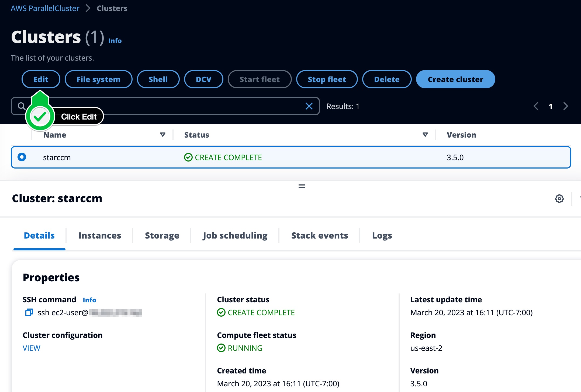Click Create cluster
The height and width of the screenshot is (392, 581).
(x=455, y=79)
